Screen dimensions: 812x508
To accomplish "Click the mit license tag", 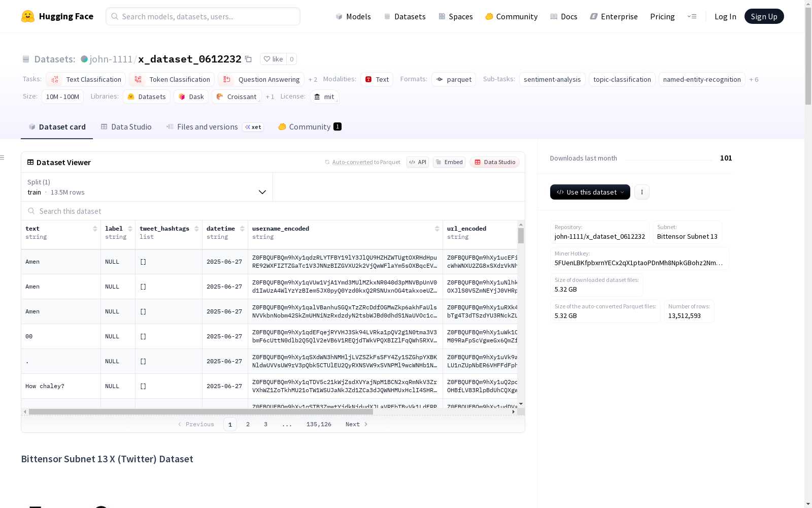I will [x=324, y=97].
